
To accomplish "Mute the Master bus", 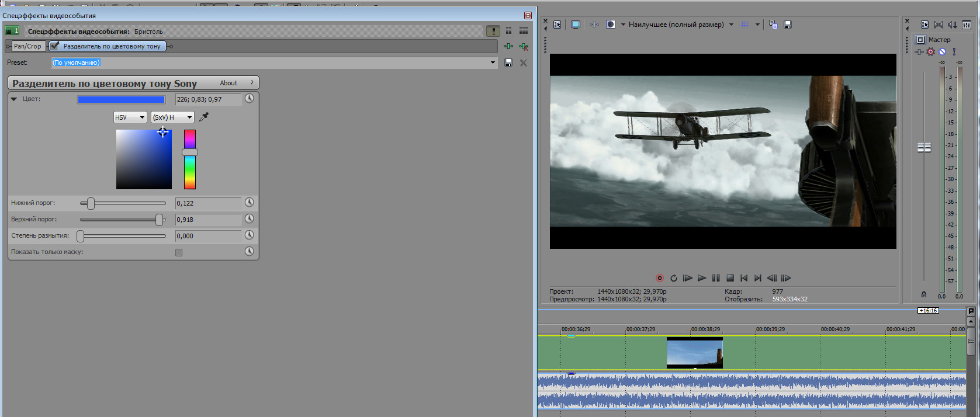I will [x=942, y=52].
